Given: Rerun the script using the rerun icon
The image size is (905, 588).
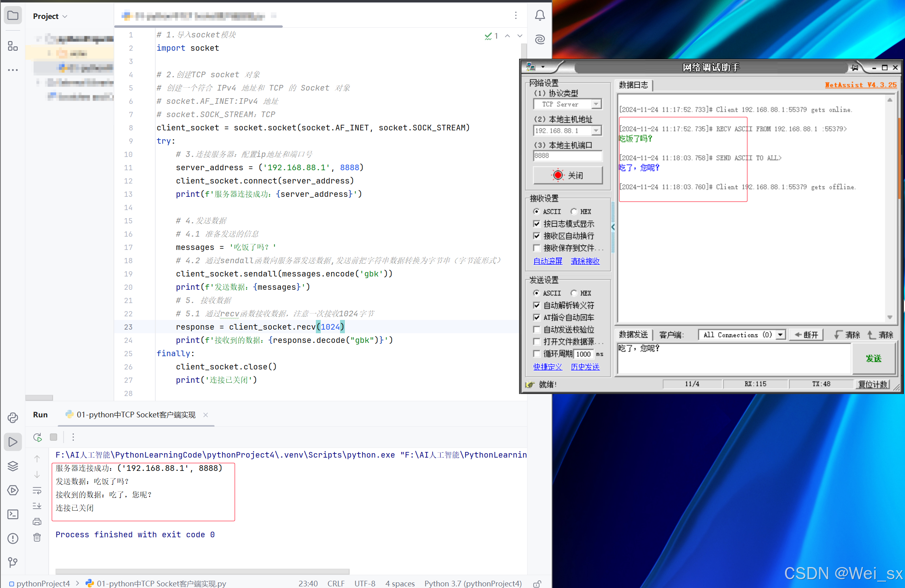Looking at the screenshot, I should [x=37, y=437].
